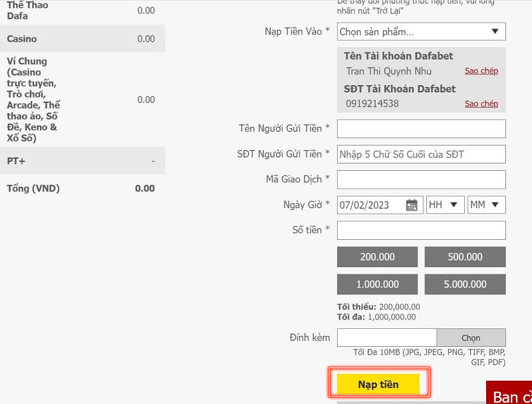The image size is (532, 404).
Task: Copy the Dafabet account name via Sao chép
Action: [x=481, y=71]
